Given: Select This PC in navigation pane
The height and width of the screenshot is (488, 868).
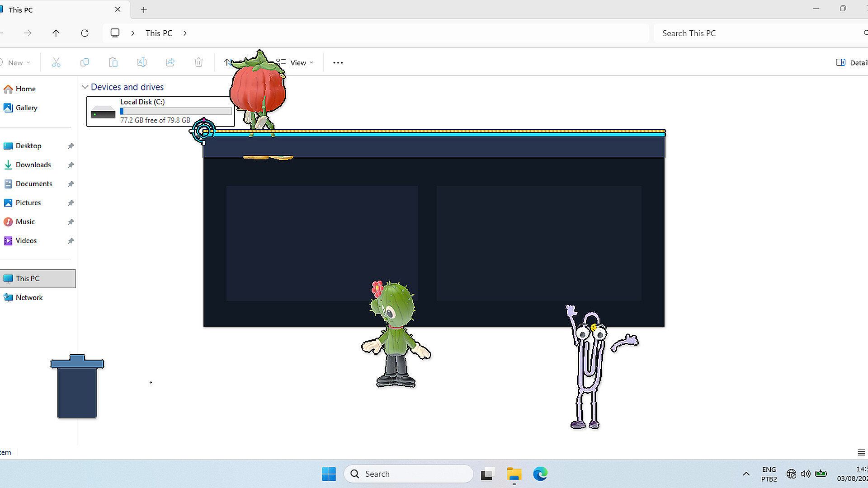Looking at the screenshot, I should click(x=38, y=278).
